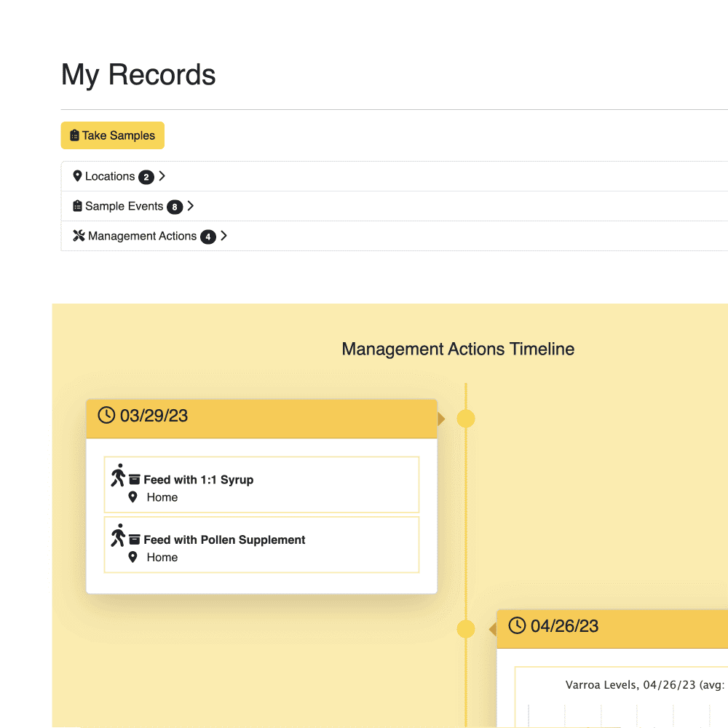The image size is (728, 728).
Task: Expand the Locations chevron
Action: pos(162,176)
